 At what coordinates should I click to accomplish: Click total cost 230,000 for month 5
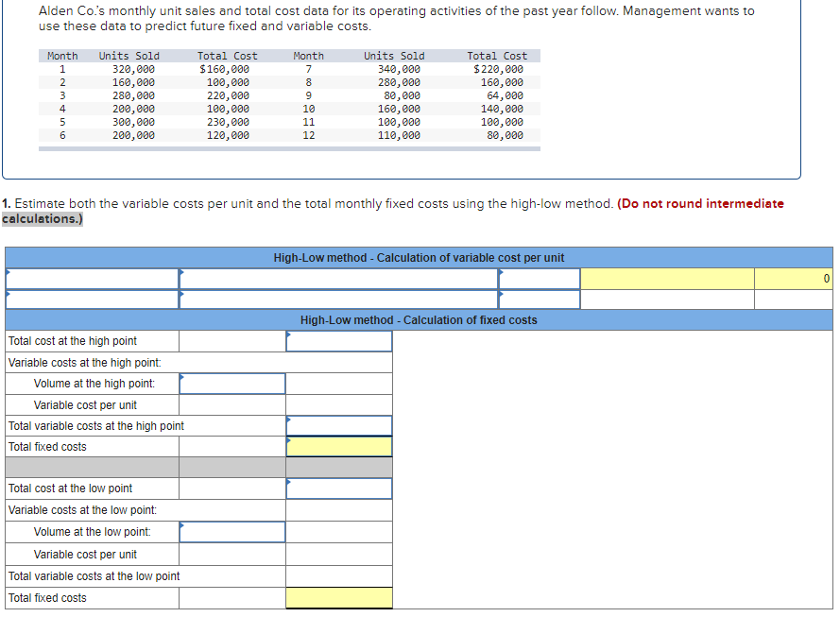coord(229,122)
